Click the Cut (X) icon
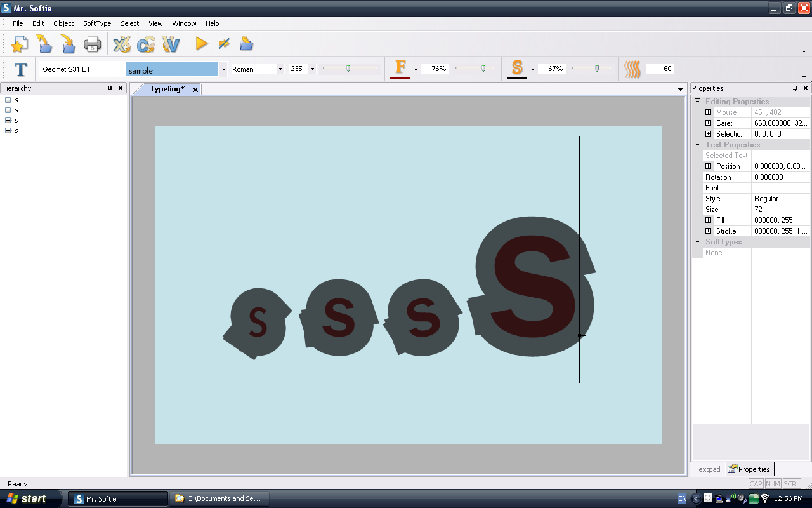This screenshot has width=812, height=508. point(122,44)
